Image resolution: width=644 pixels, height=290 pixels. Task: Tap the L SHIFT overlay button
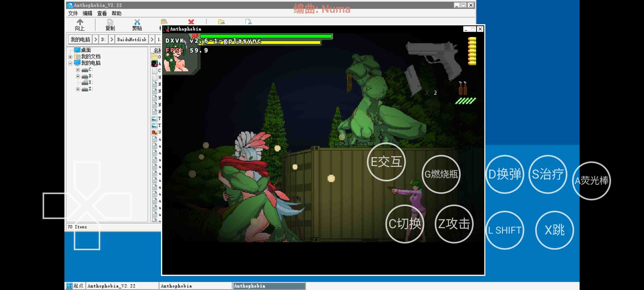pyautogui.click(x=505, y=230)
